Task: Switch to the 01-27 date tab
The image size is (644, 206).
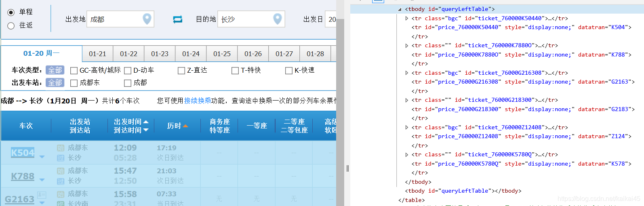Action: (284, 54)
